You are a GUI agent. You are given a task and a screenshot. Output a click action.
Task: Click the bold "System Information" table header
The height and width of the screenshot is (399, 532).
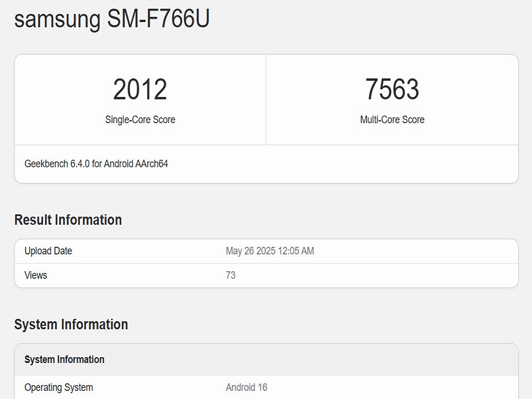(64, 360)
